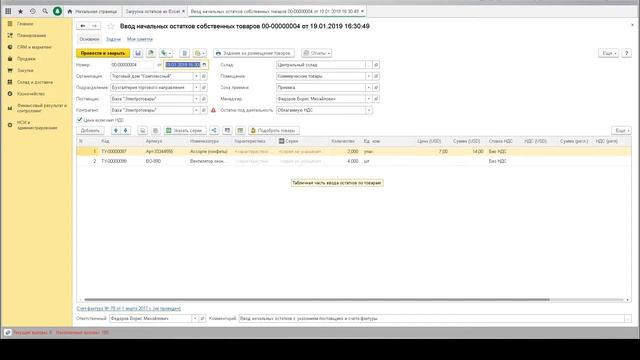Click status bar calls icon at bottom left
Screen dimensions: 640x360
pos(7,333)
